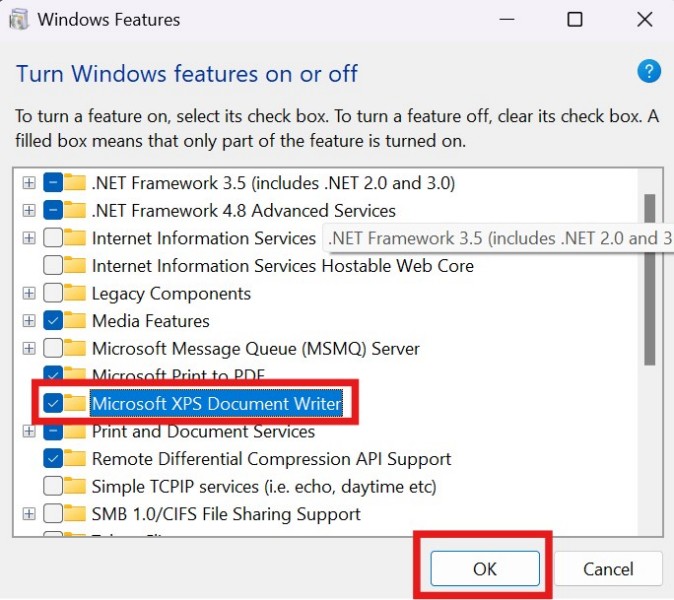This screenshot has height=600, width=674.
Task: Click folder icon beside SMB 1.0/CIFS File Sharing
Action: tap(76, 514)
